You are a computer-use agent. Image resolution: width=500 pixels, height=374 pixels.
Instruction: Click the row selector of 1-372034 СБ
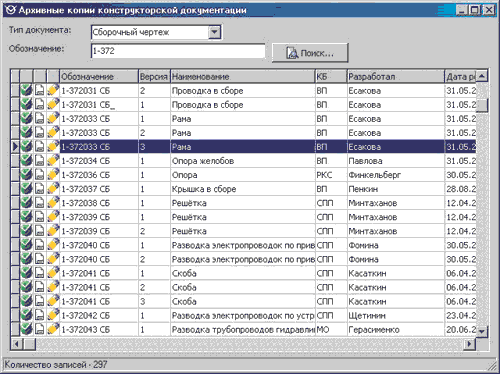tap(15, 161)
